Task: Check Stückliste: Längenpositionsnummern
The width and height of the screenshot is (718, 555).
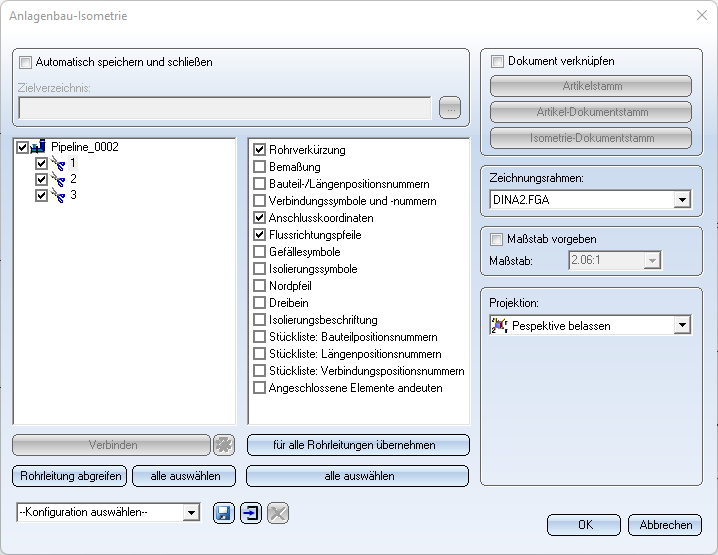Action: click(x=260, y=354)
